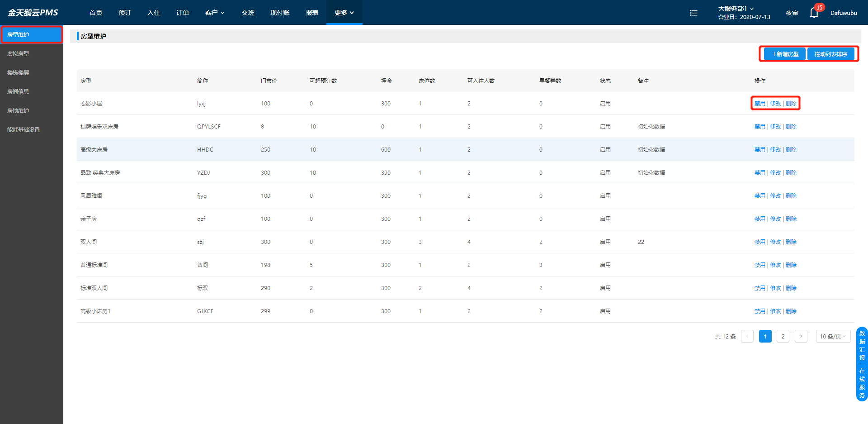Go to page 2 of the list

click(783, 336)
